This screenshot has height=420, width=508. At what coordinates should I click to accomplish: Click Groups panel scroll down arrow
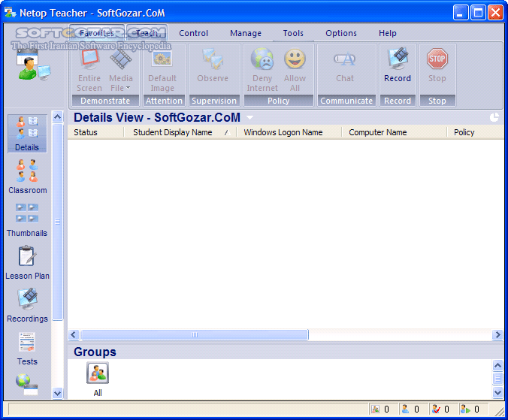click(x=497, y=393)
